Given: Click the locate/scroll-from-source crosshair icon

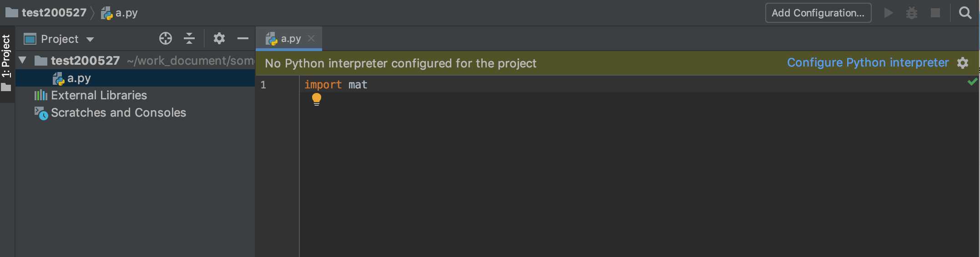Looking at the screenshot, I should pos(166,39).
